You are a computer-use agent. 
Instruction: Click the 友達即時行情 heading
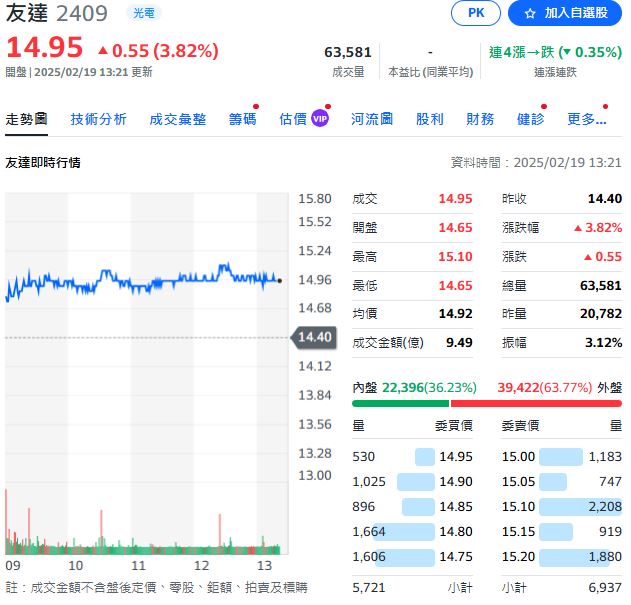pyautogui.click(x=43, y=163)
